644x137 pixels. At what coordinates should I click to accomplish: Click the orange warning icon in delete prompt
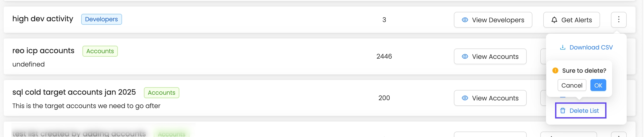click(555, 71)
